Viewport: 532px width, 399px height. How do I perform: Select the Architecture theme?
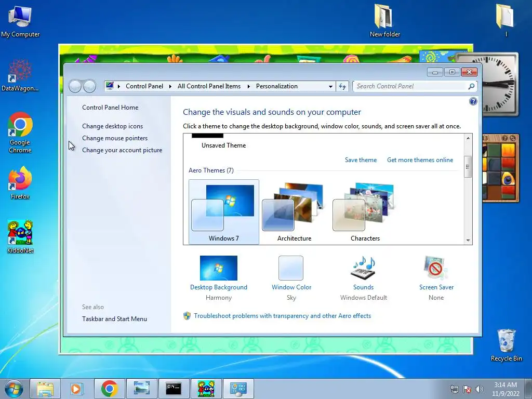coord(294,212)
